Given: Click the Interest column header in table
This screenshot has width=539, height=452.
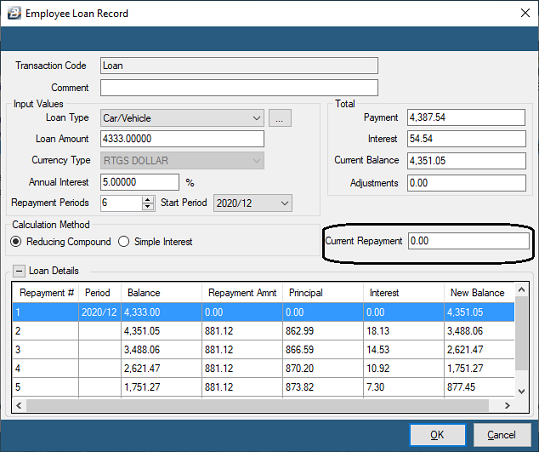Looking at the screenshot, I should pos(404,293).
